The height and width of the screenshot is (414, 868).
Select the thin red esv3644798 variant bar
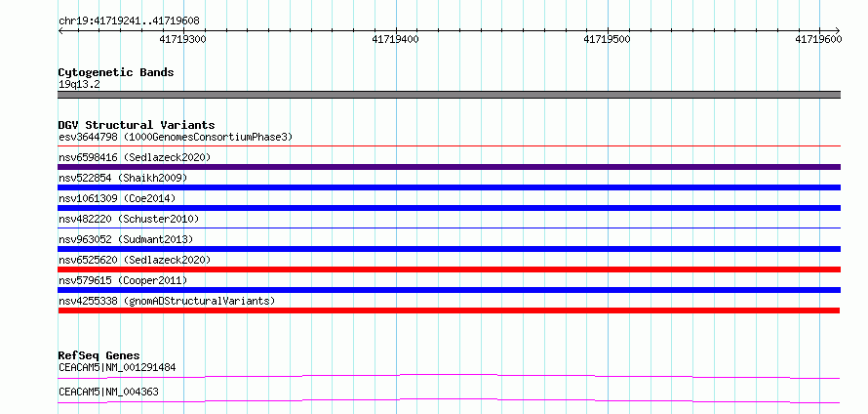449,146
